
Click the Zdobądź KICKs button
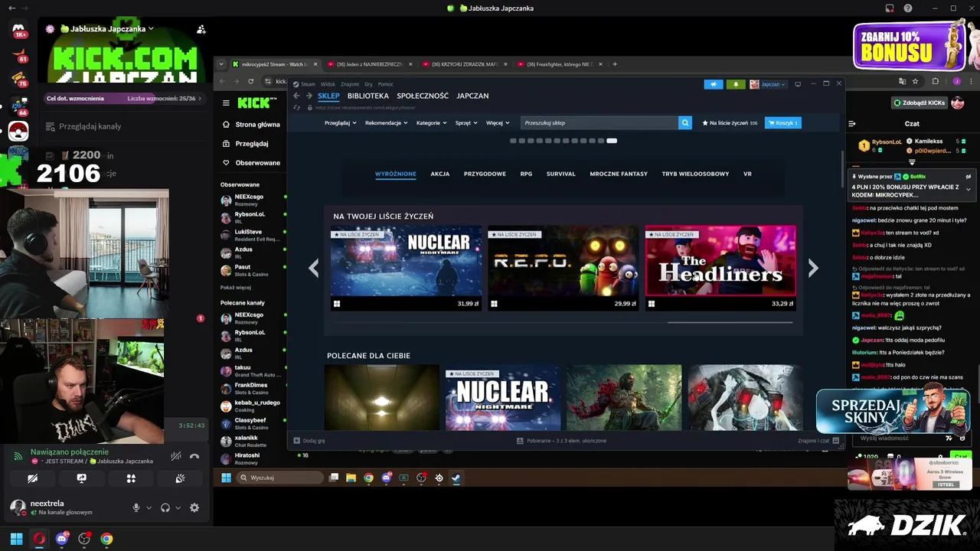(x=919, y=103)
